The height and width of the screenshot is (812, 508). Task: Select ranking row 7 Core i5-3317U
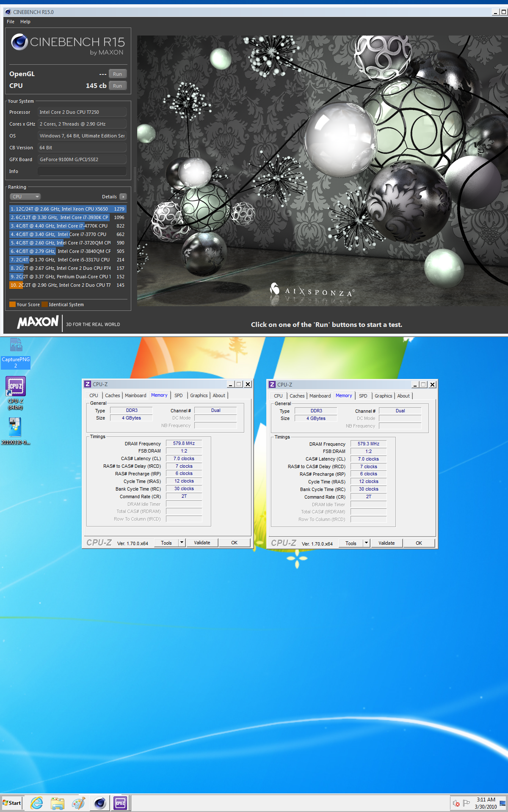(68, 260)
